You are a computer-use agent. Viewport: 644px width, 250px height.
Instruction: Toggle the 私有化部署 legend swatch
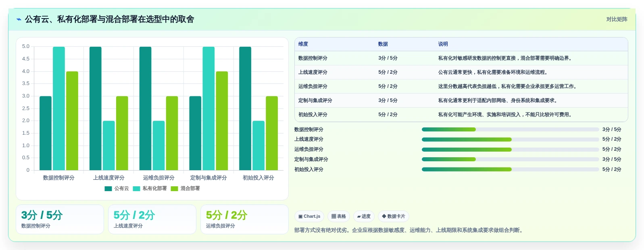136,189
